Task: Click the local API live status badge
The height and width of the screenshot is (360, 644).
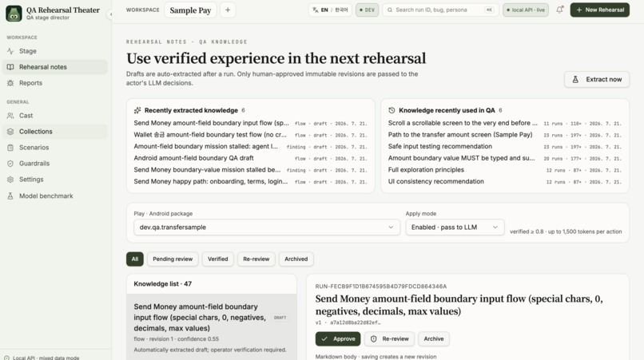Action: (525, 10)
